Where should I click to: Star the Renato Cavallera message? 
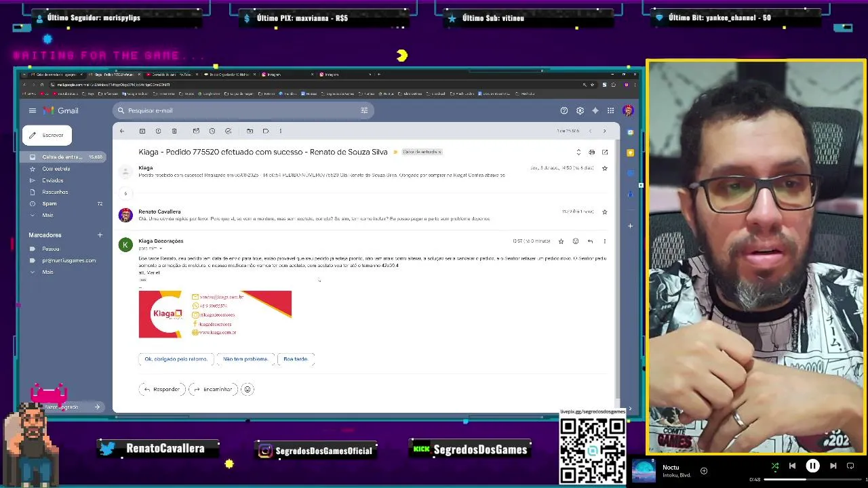(x=605, y=211)
